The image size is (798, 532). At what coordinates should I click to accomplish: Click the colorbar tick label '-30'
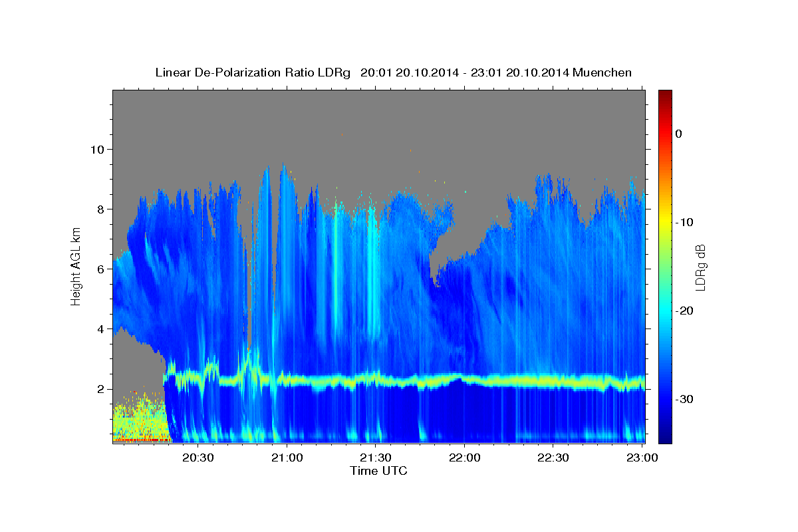pos(685,399)
